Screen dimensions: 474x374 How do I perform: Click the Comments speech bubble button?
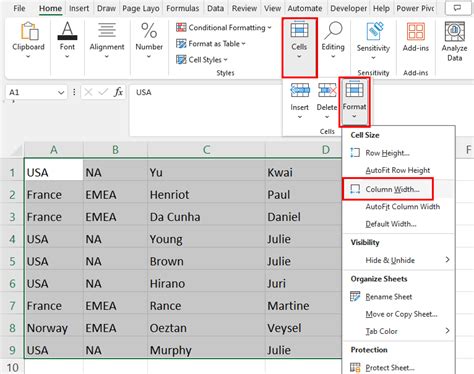point(457,8)
